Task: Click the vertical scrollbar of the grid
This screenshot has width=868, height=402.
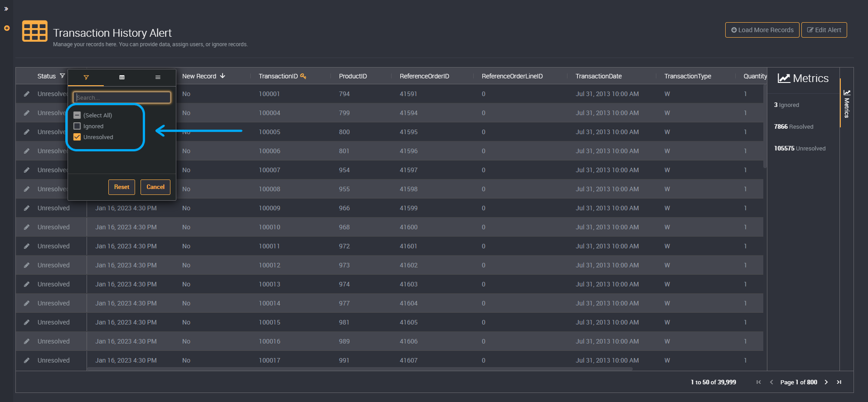Action: [765, 126]
